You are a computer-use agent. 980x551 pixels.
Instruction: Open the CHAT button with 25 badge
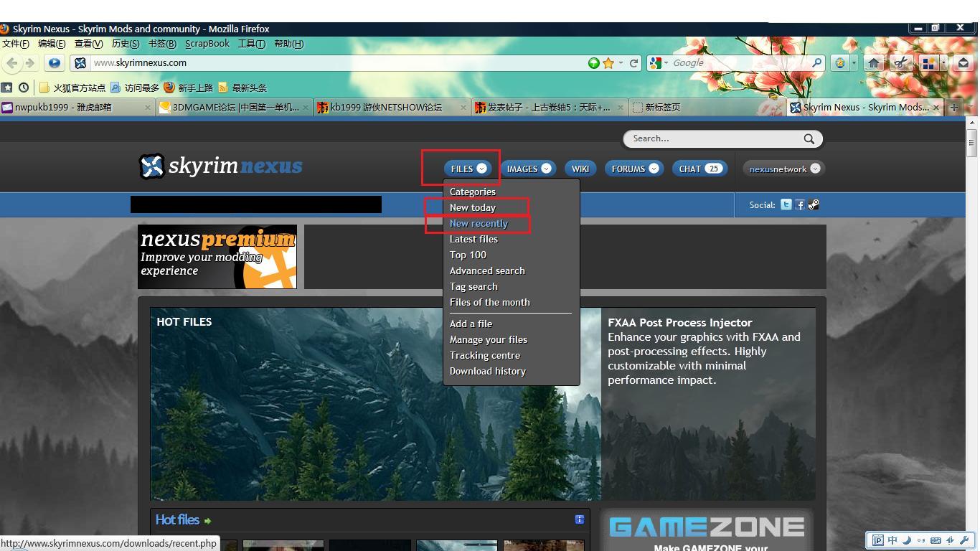[699, 169]
